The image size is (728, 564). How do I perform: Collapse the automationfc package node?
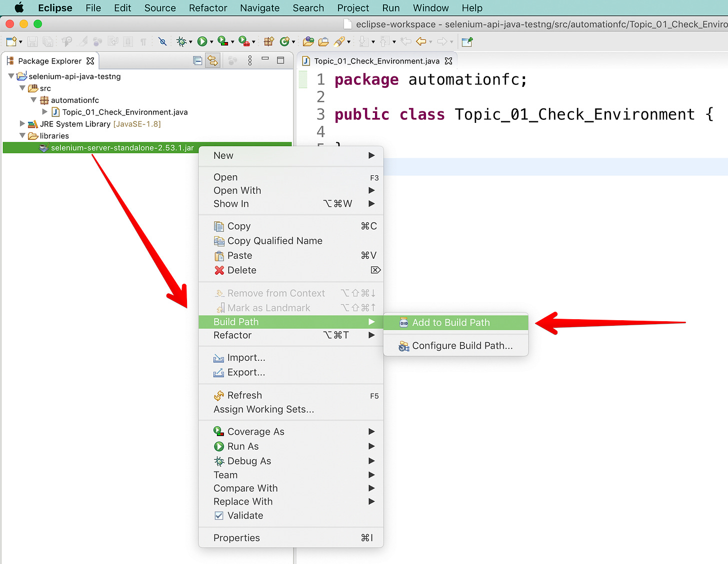point(34,100)
